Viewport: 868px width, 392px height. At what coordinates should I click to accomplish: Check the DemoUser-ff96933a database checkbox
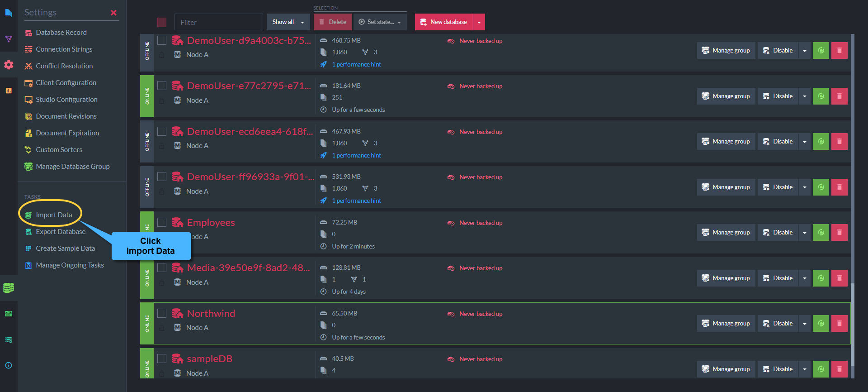(162, 177)
